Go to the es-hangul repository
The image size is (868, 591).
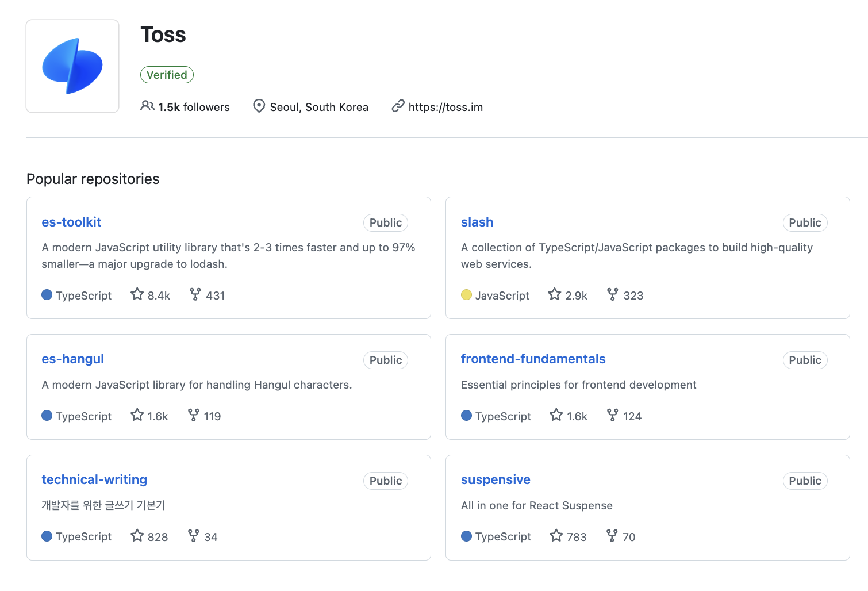point(72,359)
